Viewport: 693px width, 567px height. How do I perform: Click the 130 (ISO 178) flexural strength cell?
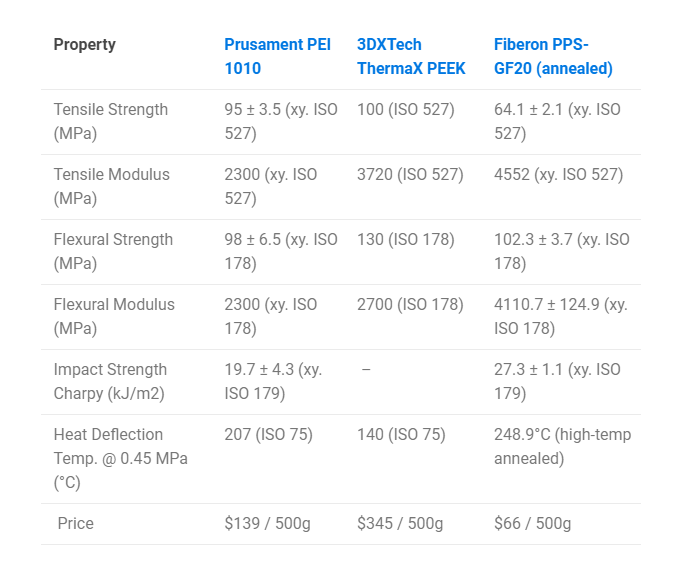(x=406, y=239)
